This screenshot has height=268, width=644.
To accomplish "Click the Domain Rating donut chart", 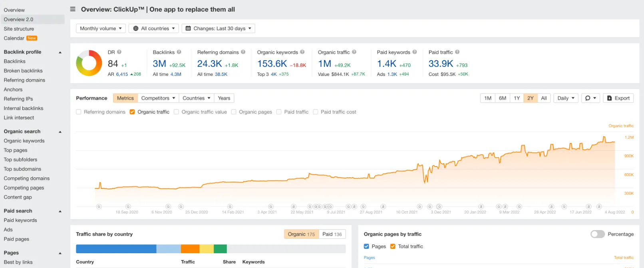I will (x=89, y=63).
